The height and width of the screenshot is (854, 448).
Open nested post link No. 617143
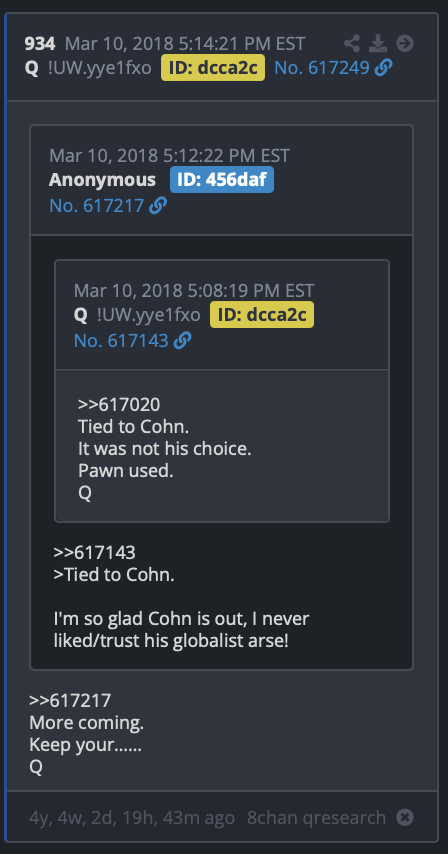tap(121, 340)
